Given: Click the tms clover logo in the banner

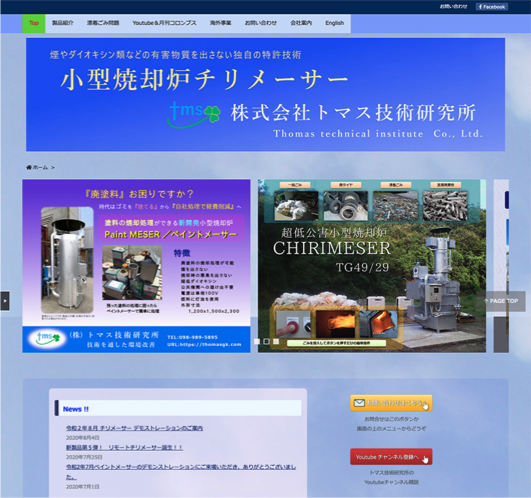Looking at the screenshot, I should (194, 114).
